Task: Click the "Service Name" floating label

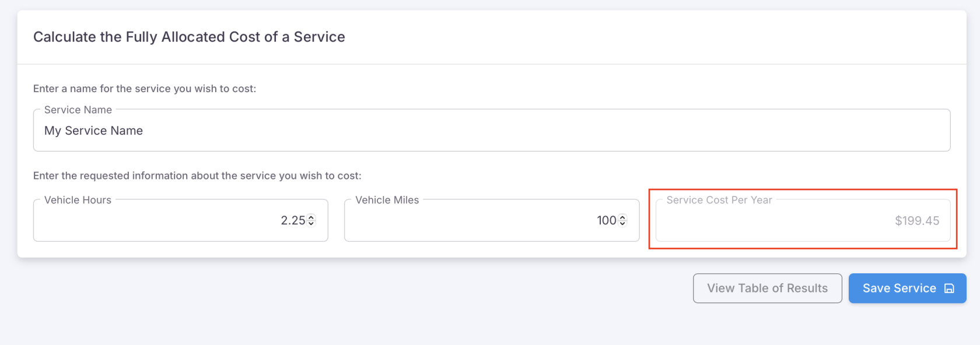Action: pos(78,110)
